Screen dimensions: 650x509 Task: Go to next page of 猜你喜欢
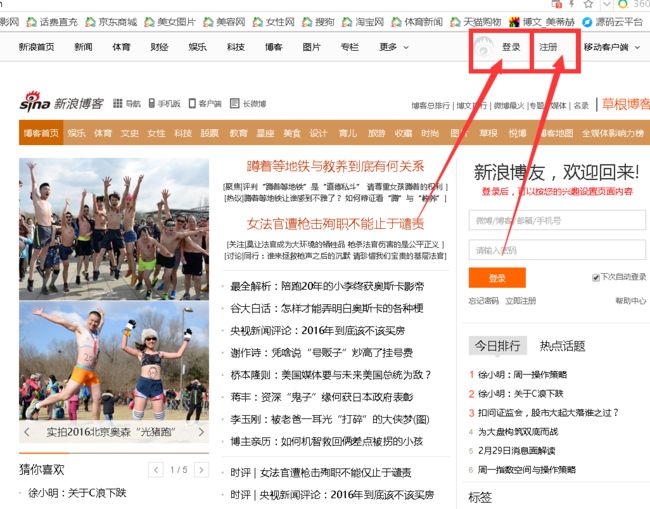pyautogui.click(x=201, y=470)
